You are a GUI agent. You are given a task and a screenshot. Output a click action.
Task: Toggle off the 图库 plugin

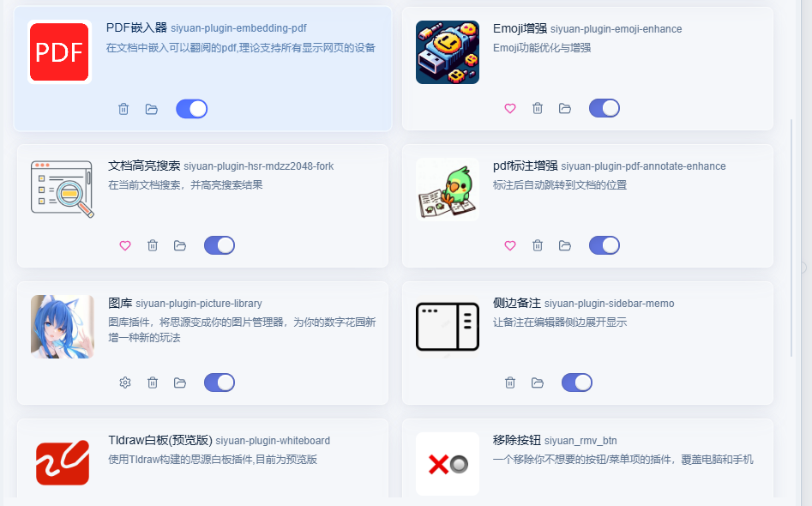pos(220,383)
